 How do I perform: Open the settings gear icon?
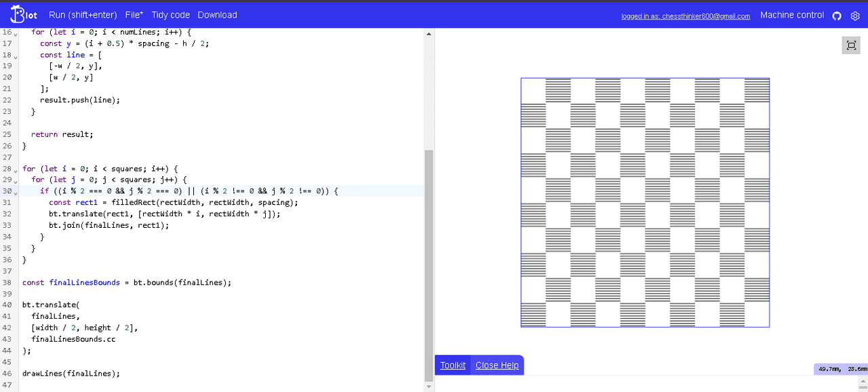[x=855, y=16]
